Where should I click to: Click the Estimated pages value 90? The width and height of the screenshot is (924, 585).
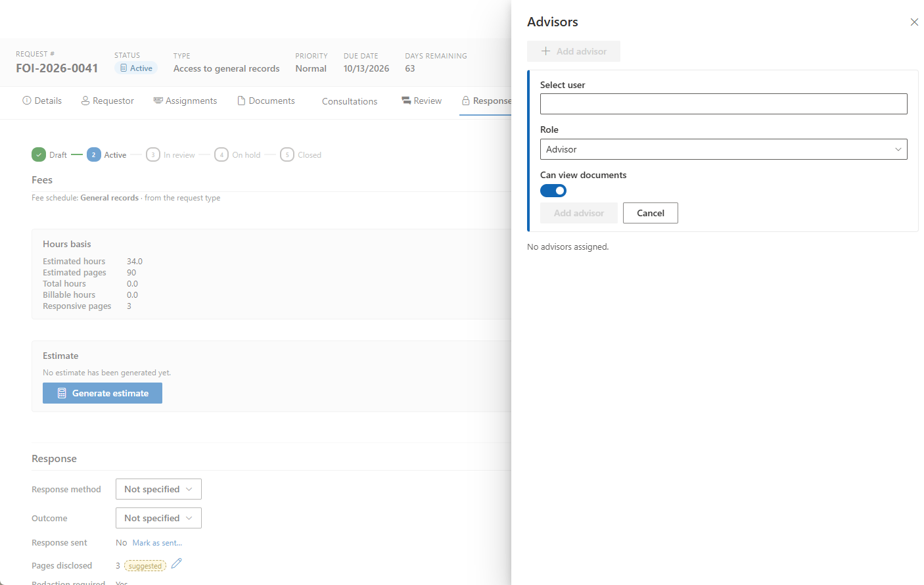click(131, 273)
